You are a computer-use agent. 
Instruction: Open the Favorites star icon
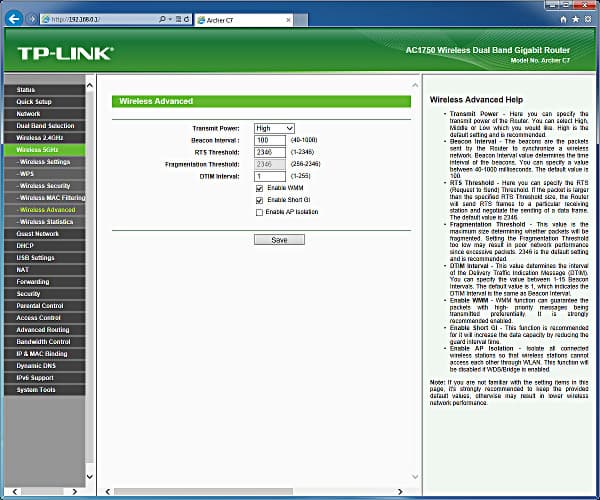pos(576,19)
